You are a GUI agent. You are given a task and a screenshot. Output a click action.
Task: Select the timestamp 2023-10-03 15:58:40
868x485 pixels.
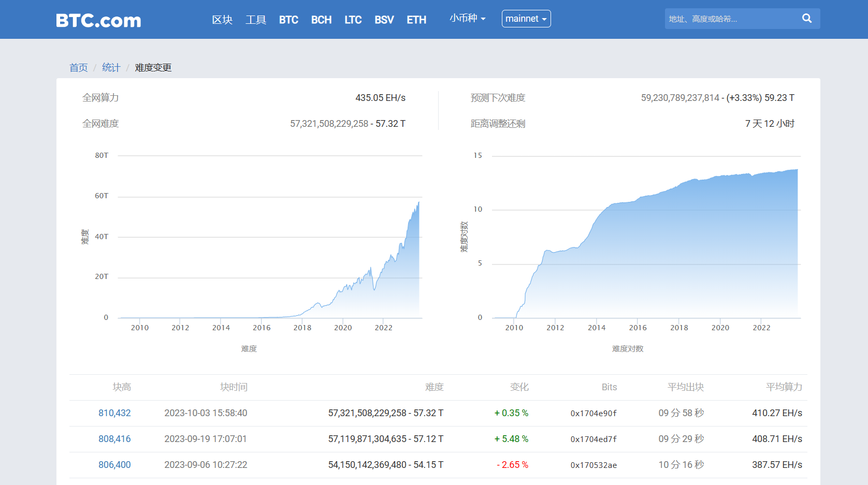[x=206, y=413]
